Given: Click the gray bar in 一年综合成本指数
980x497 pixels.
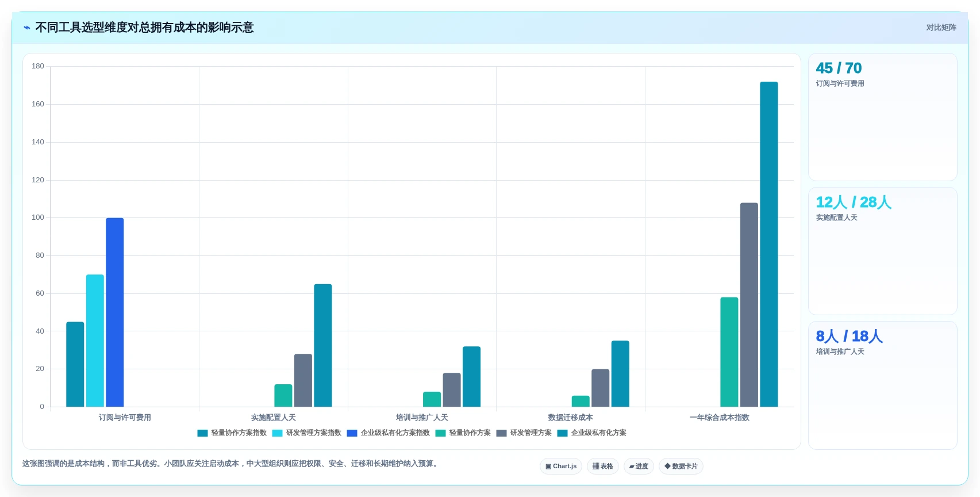Looking at the screenshot, I should [x=749, y=305].
